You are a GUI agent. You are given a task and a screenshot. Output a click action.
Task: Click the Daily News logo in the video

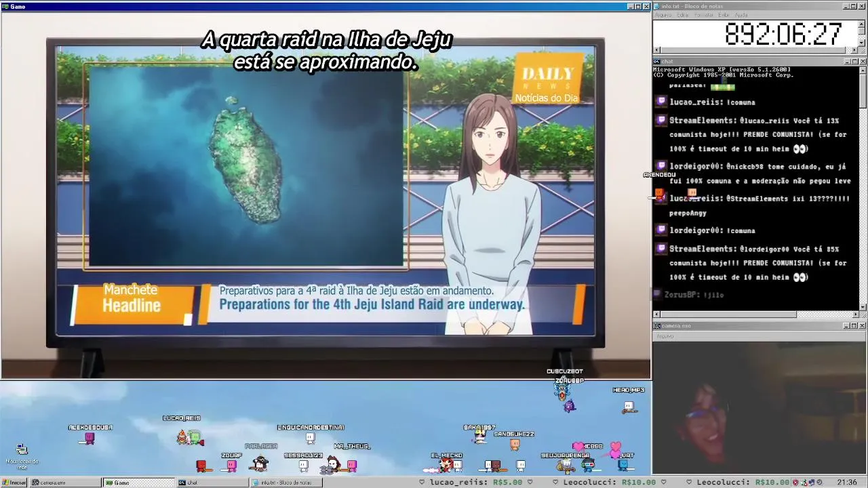point(547,80)
